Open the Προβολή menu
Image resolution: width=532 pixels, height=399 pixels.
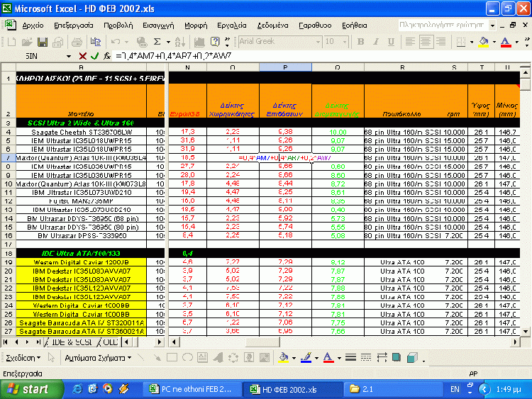click(118, 26)
